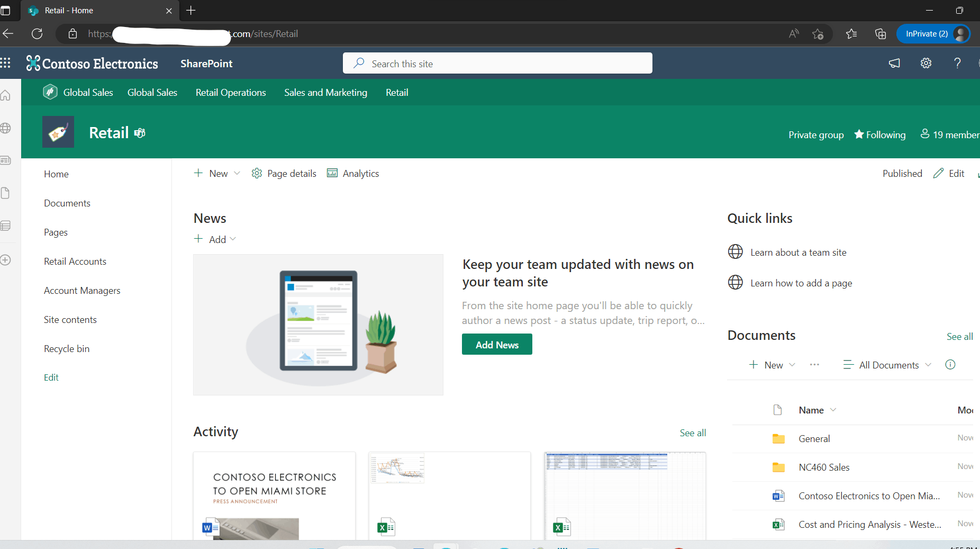The width and height of the screenshot is (980, 549).
Task: Open the help question mark icon
Action: pos(957,63)
